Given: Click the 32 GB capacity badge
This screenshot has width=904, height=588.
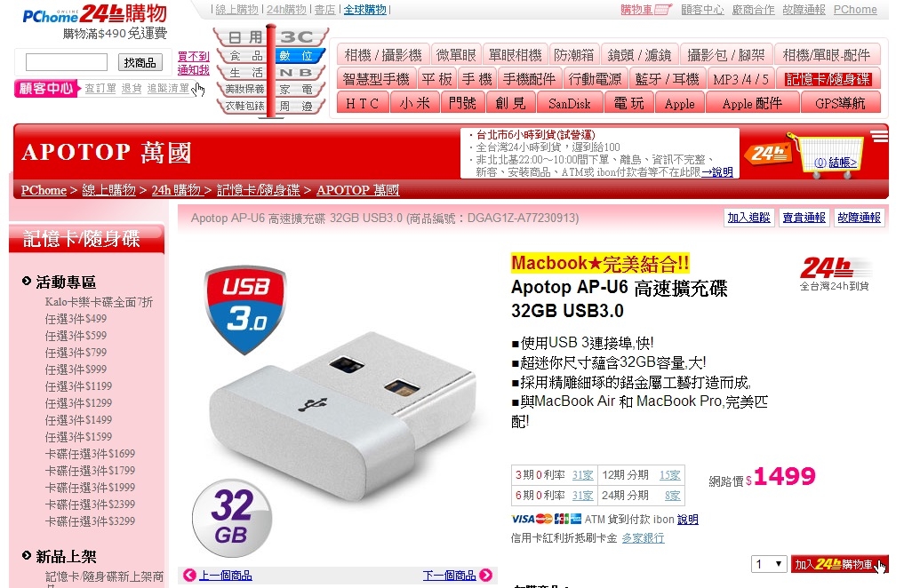Looking at the screenshot, I should (x=232, y=519).
